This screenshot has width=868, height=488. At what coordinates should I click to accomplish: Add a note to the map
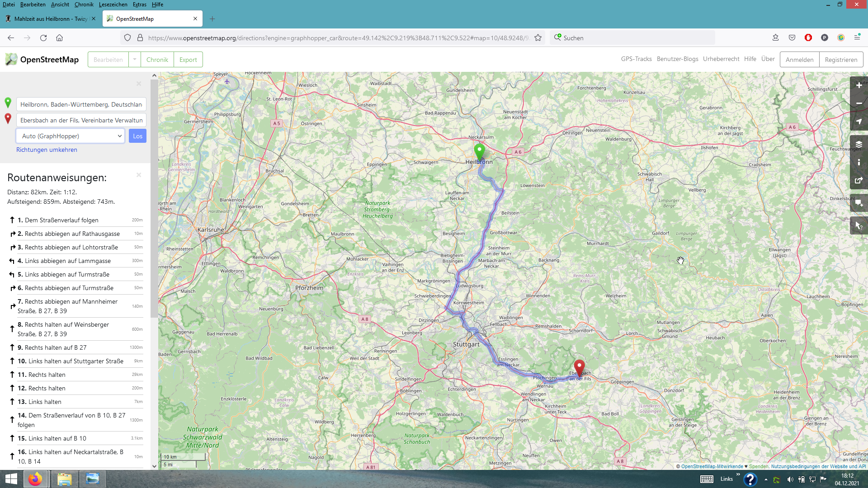pos(859,203)
